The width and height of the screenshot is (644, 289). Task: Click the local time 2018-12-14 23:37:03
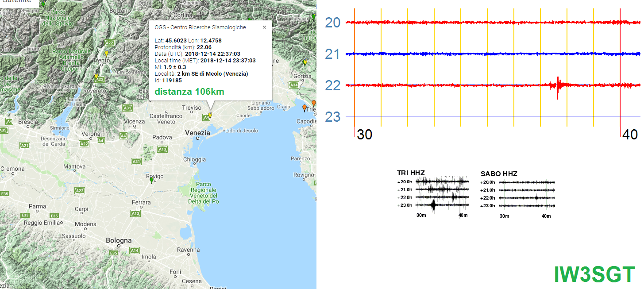(228, 60)
